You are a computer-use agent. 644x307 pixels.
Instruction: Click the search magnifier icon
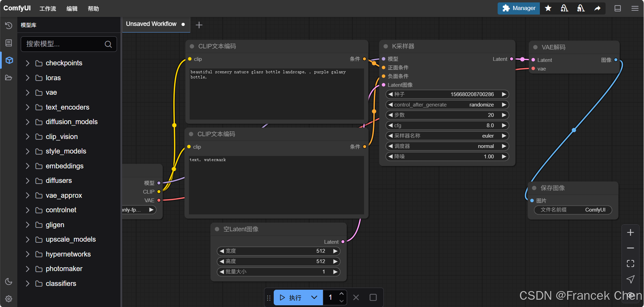108,44
